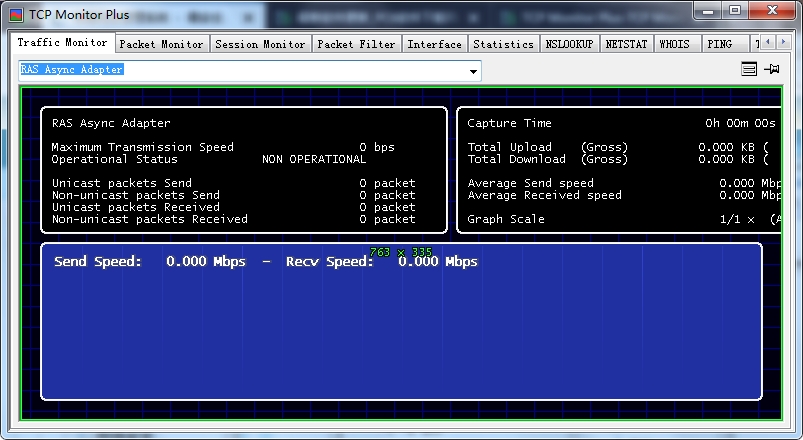The width and height of the screenshot is (803, 440).
Task: Click the Graph Scale label
Action: 505,219
